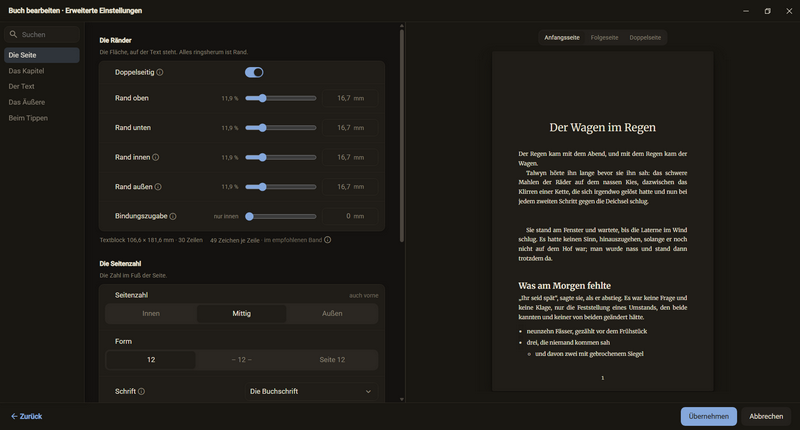Switch preview to Folgeseite tab
Viewport: 800px width, 430px height.
click(x=605, y=38)
